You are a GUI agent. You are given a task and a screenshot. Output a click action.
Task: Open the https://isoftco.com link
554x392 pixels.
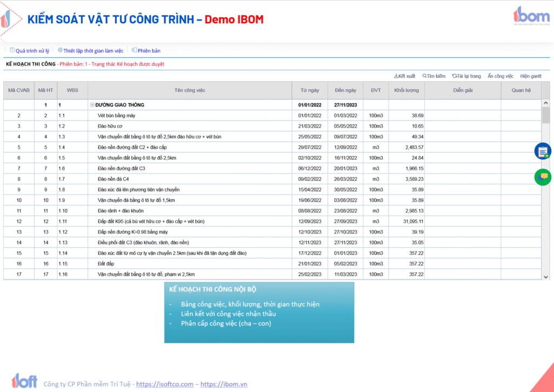pos(164,384)
